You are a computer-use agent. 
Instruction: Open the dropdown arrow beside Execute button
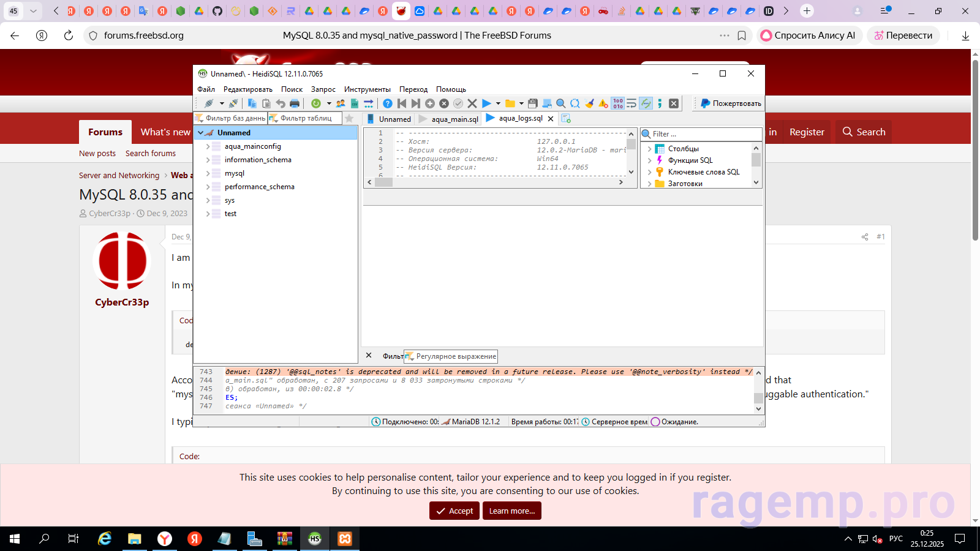coord(498,103)
